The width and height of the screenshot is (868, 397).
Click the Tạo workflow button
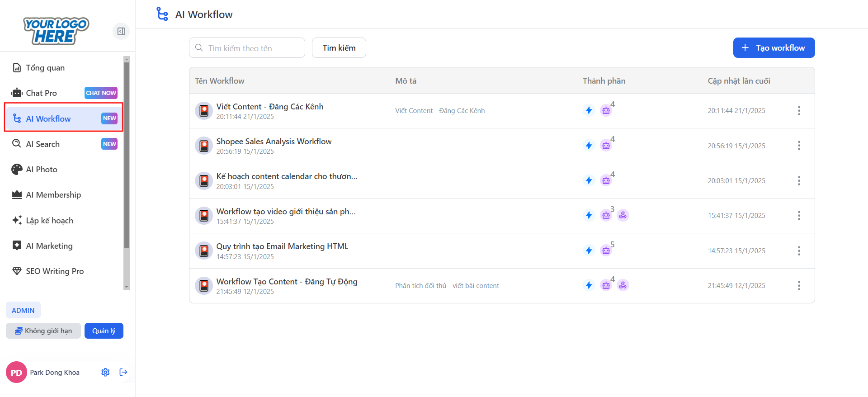tap(774, 48)
